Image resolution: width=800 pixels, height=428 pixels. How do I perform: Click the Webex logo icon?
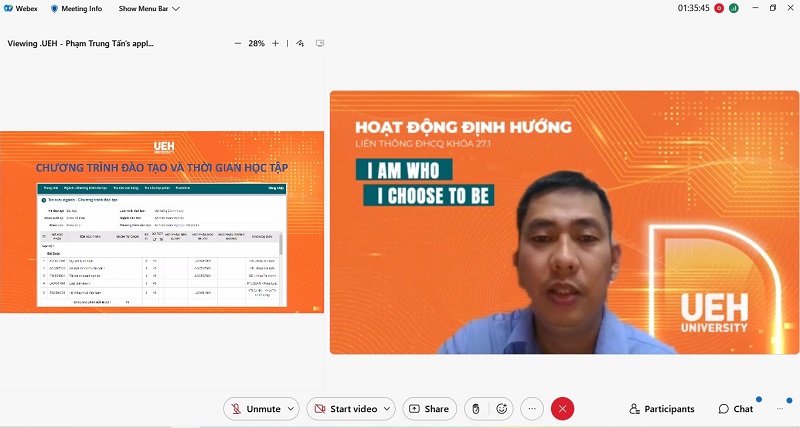click(x=8, y=8)
